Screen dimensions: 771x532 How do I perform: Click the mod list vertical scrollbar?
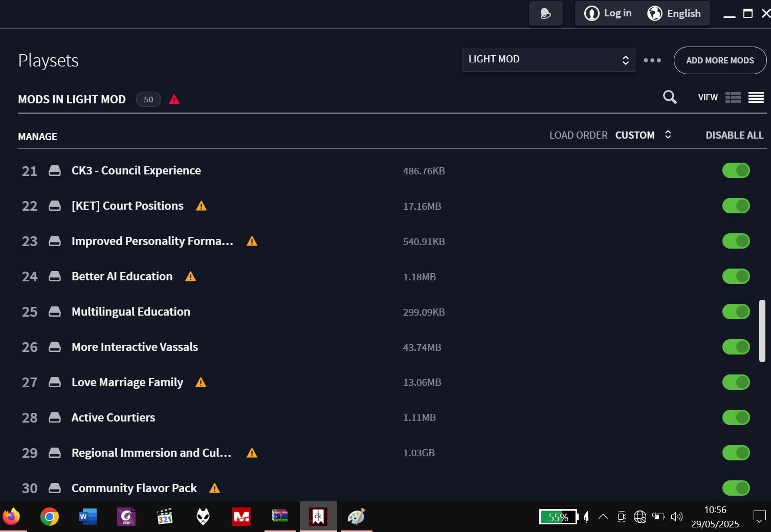click(762, 331)
